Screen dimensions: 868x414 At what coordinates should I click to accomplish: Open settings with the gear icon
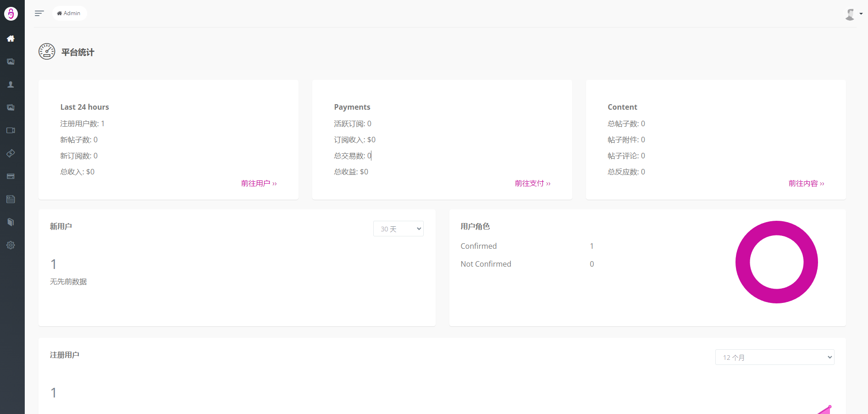[x=11, y=245]
